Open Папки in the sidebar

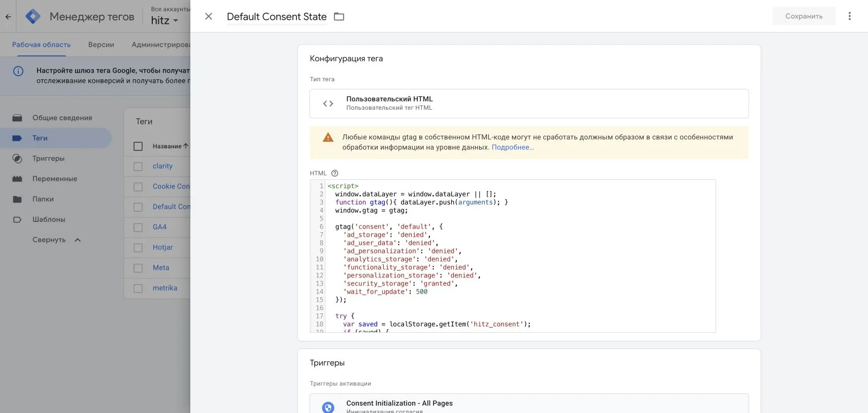[x=56, y=199]
